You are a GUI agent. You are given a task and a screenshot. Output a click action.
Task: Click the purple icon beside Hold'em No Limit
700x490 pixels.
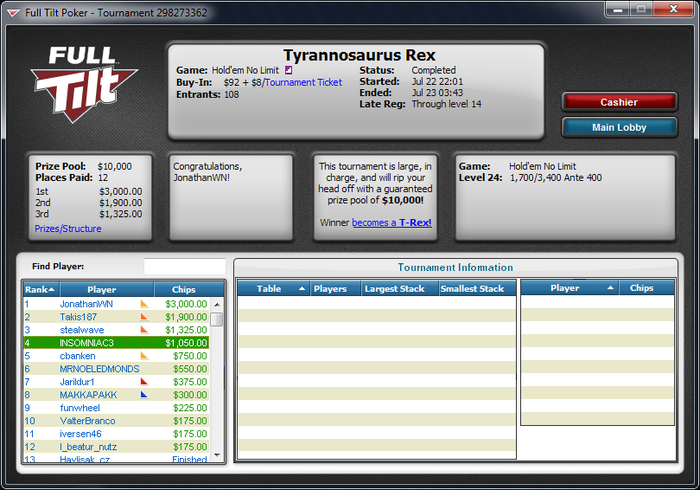click(x=289, y=70)
